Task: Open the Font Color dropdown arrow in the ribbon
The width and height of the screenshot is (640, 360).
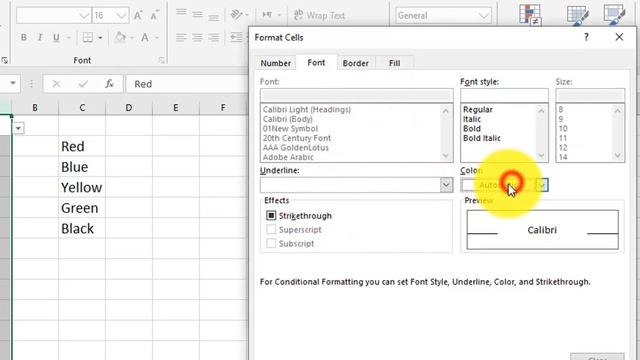Action: click(x=157, y=38)
